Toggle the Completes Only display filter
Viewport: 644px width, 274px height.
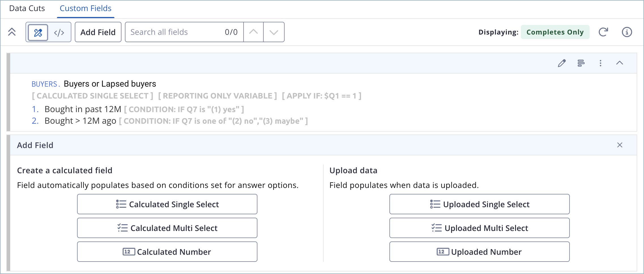click(x=555, y=32)
